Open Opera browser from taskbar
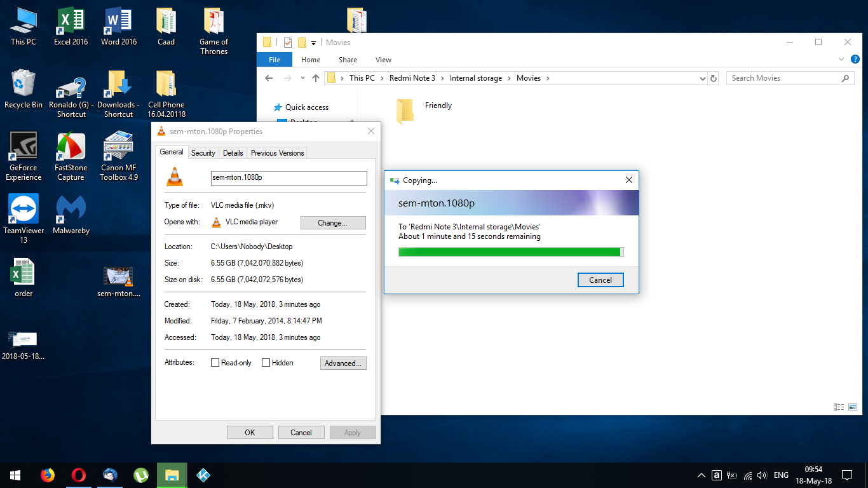The height and width of the screenshot is (488, 868). [79, 475]
